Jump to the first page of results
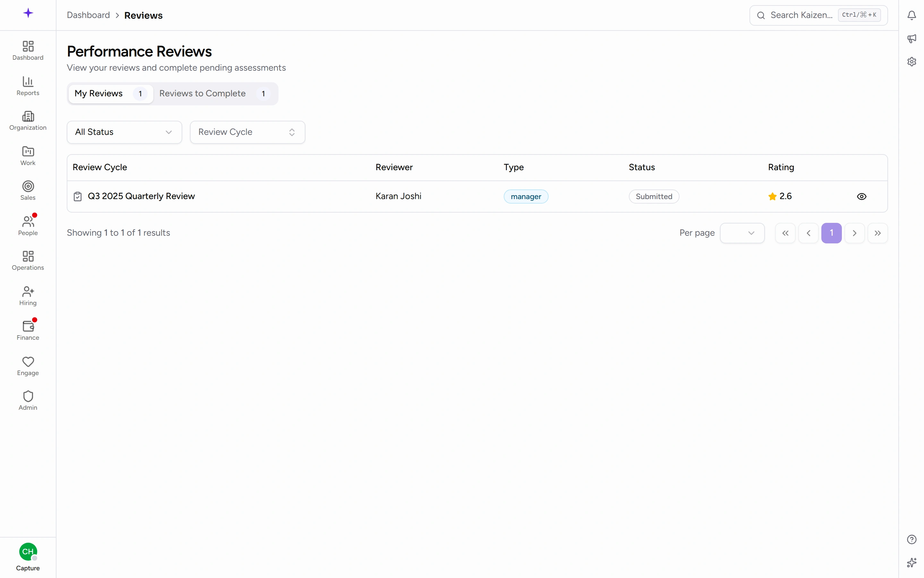Viewport: 924px width, 578px height. tap(785, 233)
